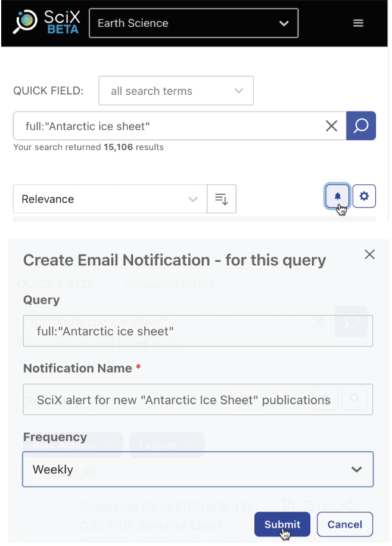Expand the Quick Field search terms dropdown
This screenshot has height=546, width=392.
click(x=176, y=91)
